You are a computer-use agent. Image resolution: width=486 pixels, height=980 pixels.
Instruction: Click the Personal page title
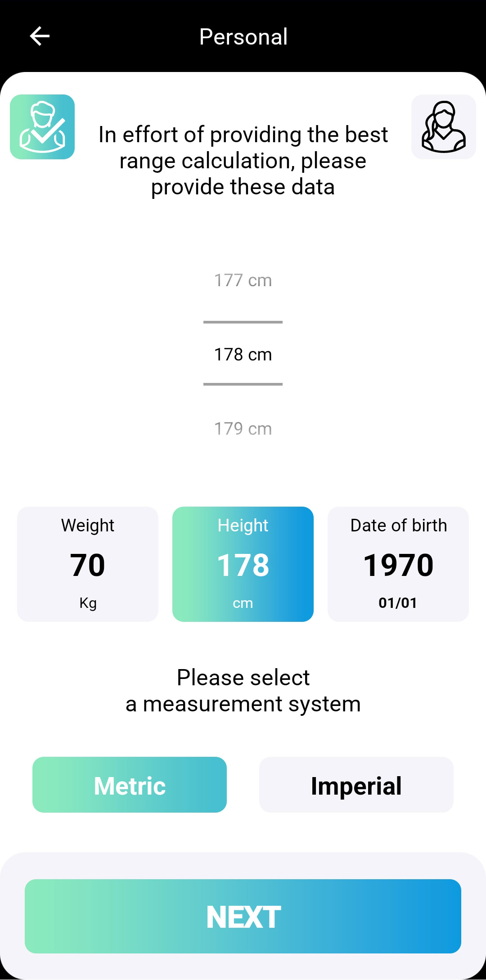tap(243, 36)
